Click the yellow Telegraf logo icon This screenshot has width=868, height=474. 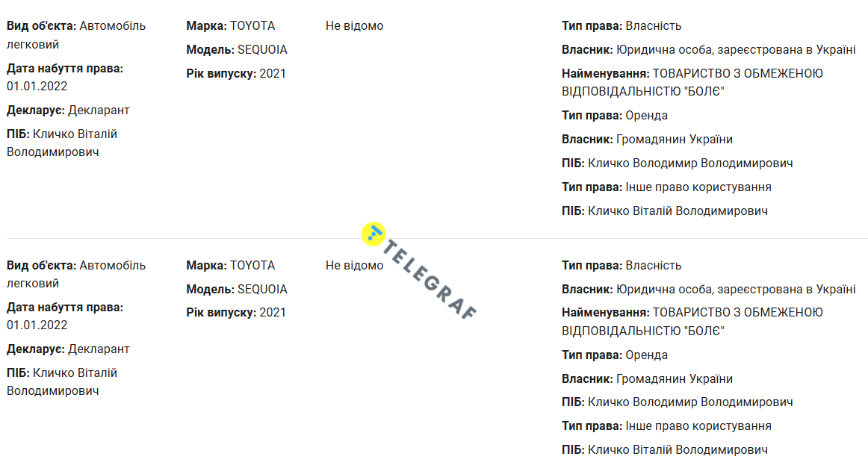[373, 234]
